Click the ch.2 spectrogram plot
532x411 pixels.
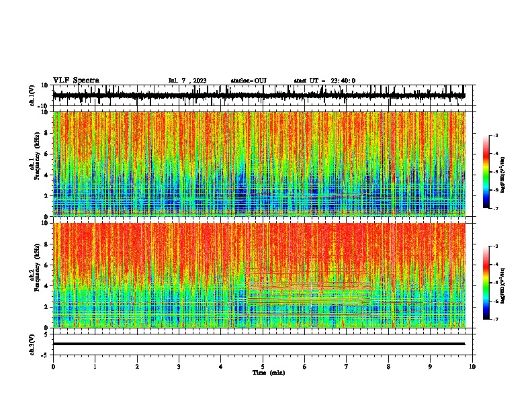(x=259, y=275)
